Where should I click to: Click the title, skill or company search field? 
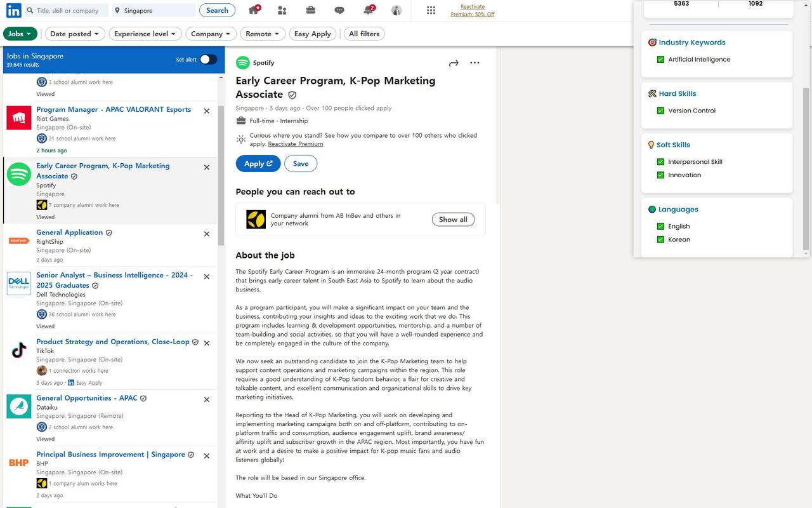click(66, 10)
